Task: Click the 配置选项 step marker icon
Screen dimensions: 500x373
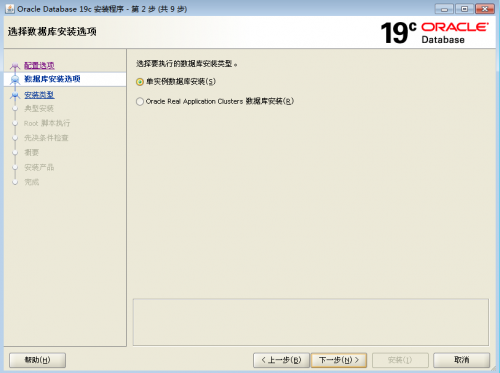Action: pyautogui.click(x=15, y=66)
